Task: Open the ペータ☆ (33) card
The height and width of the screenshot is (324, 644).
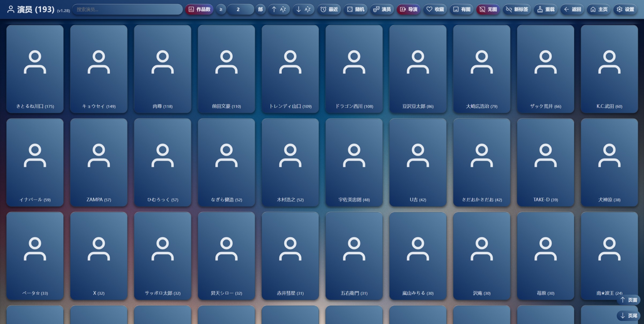Action: (x=35, y=256)
